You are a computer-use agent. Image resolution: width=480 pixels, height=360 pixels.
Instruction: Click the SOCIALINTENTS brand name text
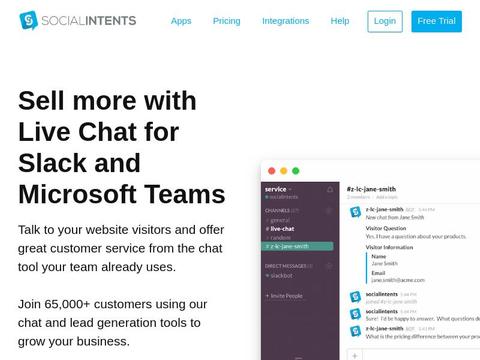coord(89,21)
